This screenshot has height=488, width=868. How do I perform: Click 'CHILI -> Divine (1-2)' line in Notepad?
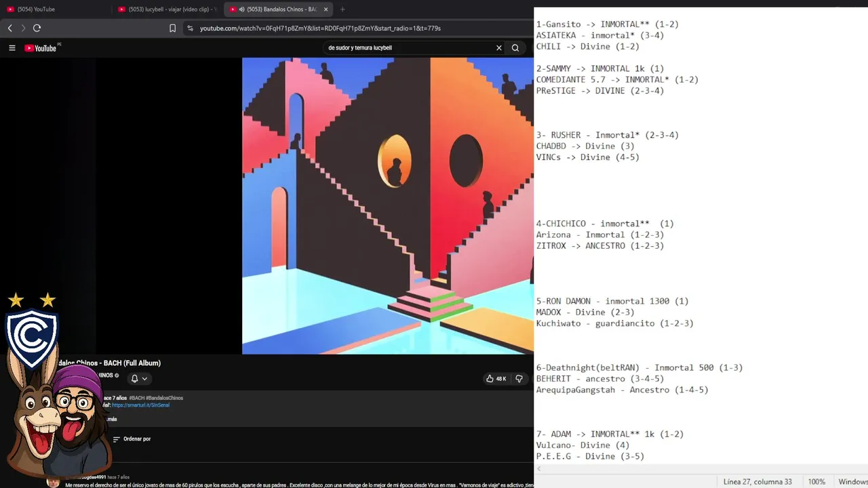pos(587,47)
